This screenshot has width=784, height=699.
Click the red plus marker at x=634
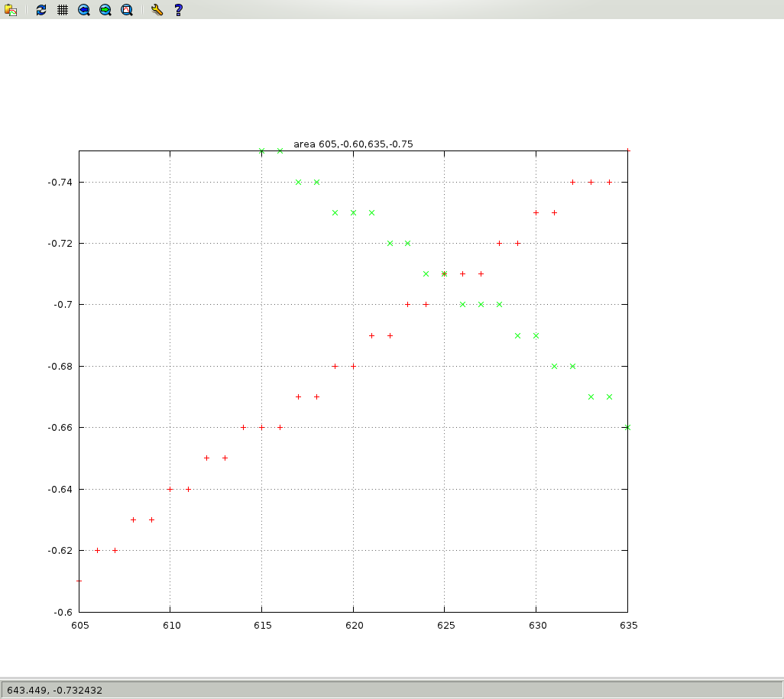point(609,182)
